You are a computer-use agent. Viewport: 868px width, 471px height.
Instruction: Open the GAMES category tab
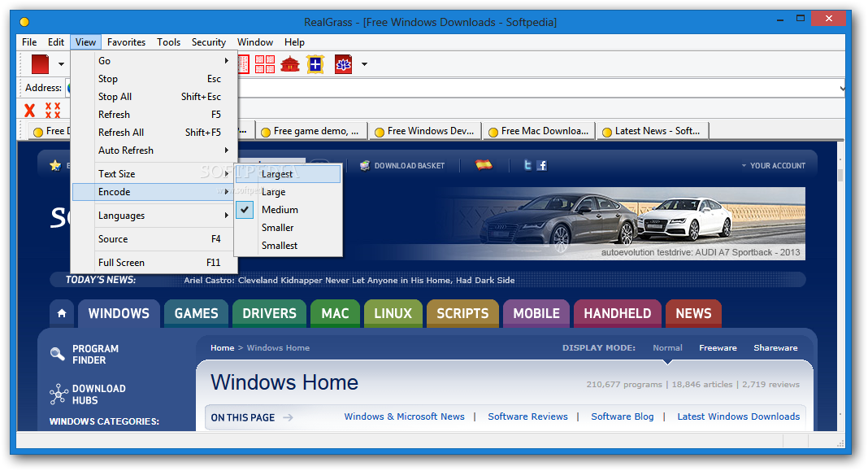196,314
